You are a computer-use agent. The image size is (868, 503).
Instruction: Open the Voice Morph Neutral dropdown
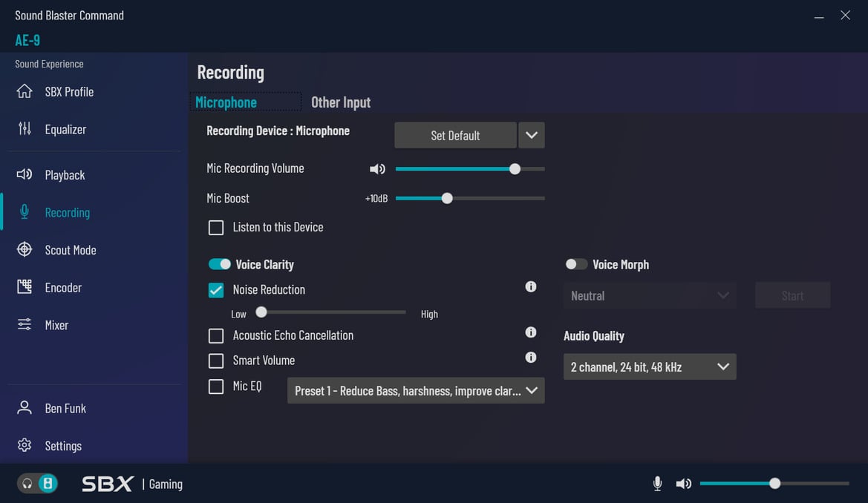(650, 295)
